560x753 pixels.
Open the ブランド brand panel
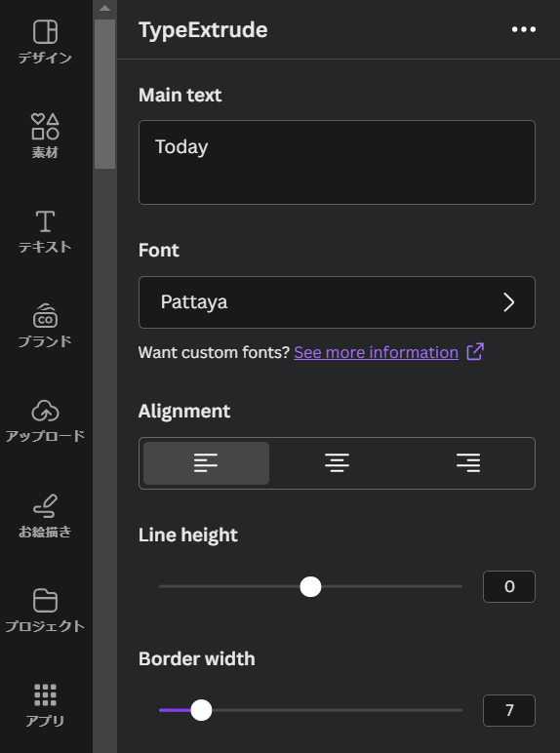[45, 326]
